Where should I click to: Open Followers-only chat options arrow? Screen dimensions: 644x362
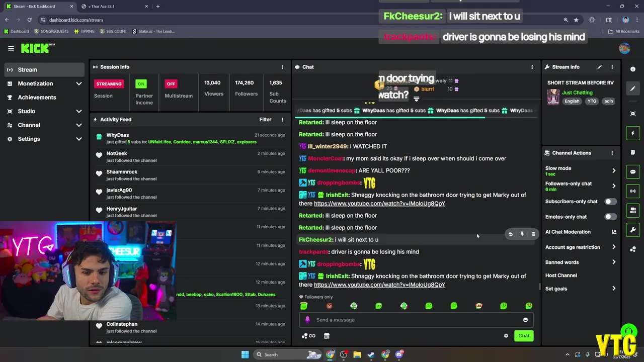tap(614, 186)
